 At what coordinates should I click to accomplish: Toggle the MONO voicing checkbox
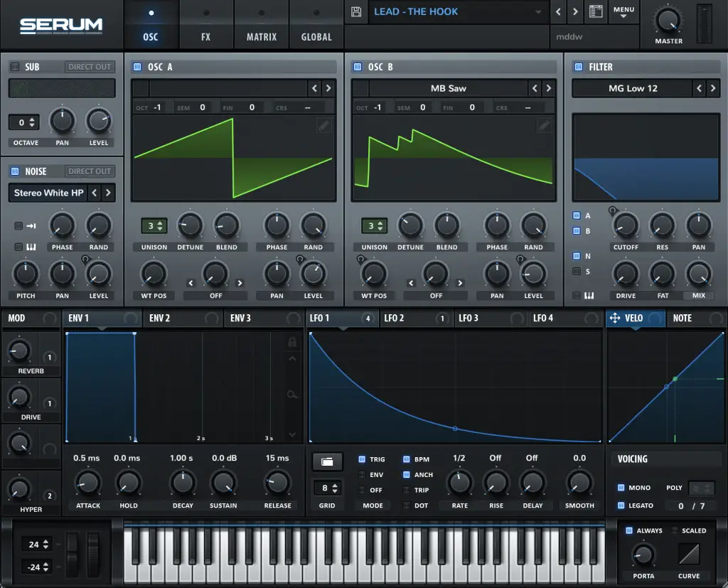click(621, 488)
